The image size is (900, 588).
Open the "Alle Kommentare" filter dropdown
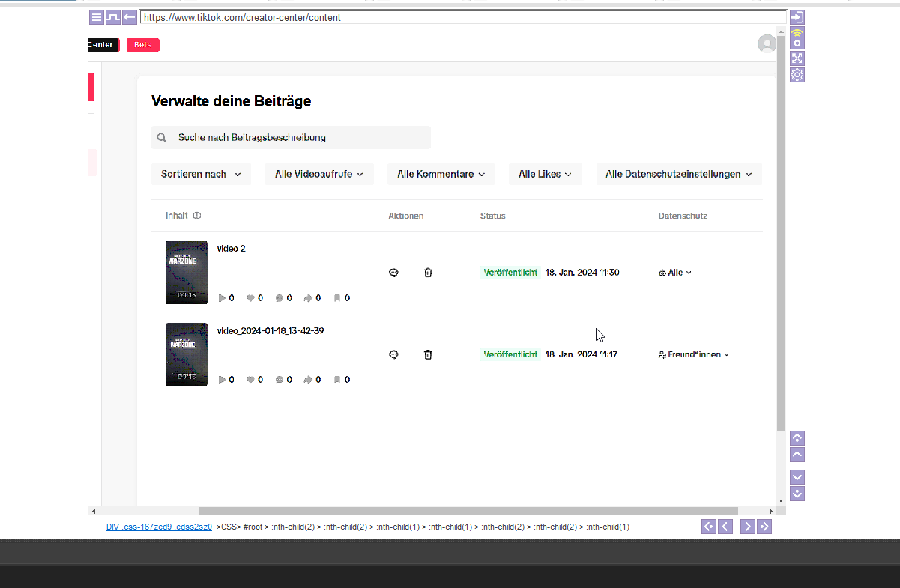point(441,174)
